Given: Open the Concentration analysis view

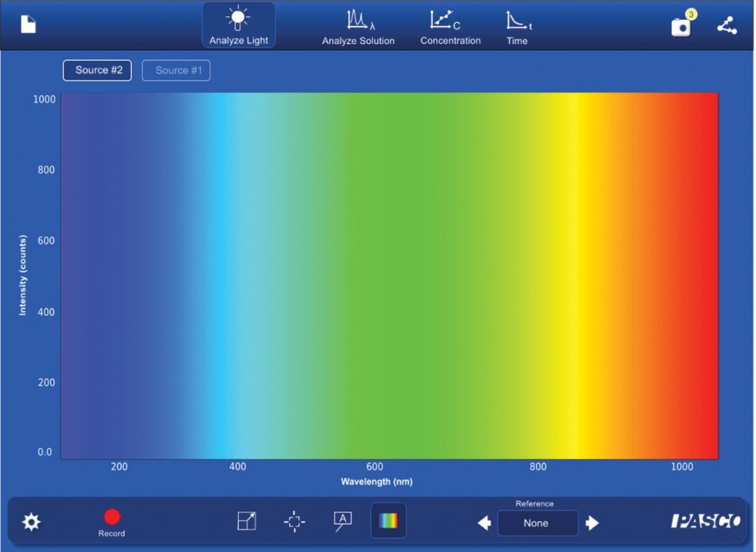Looking at the screenshot, I should point(450,27).
